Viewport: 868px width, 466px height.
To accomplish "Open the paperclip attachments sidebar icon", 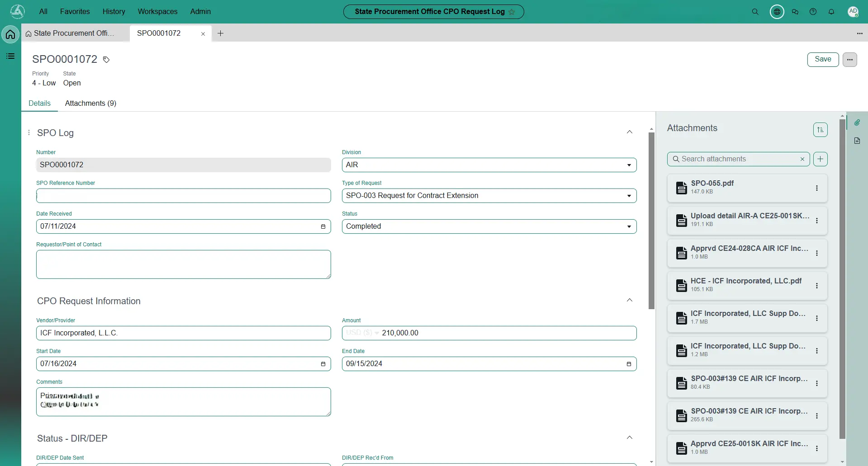I will tap(857, 122).
